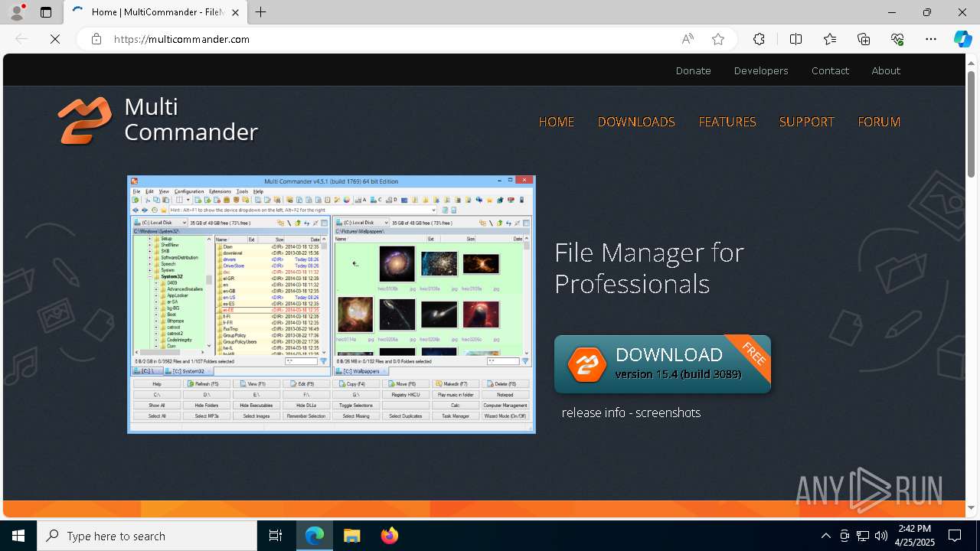
Task: Click the Multi Commander logo
Action: point(157,120)
